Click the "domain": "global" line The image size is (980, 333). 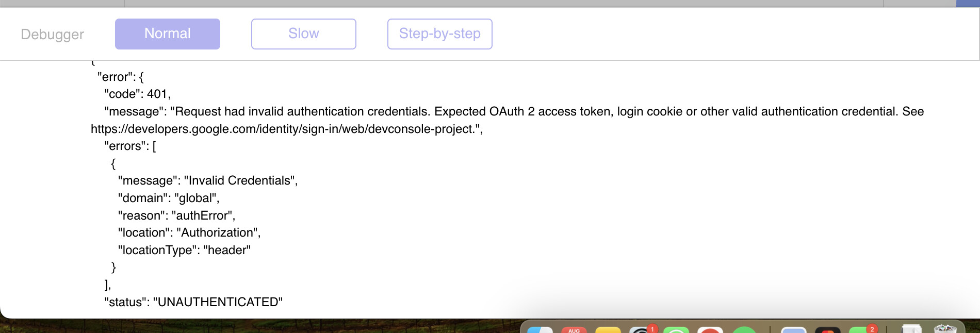coord(169,198)
